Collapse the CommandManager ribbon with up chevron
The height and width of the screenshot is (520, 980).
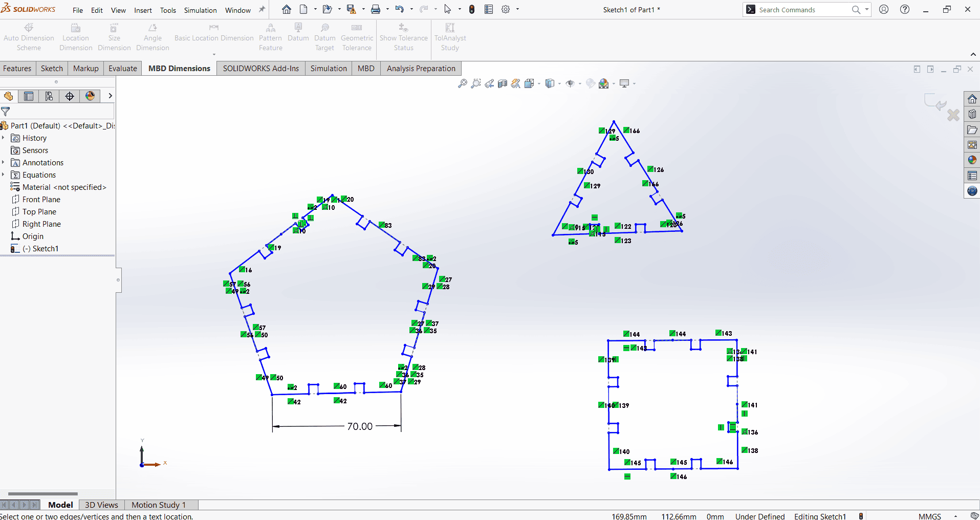(973, 54)
